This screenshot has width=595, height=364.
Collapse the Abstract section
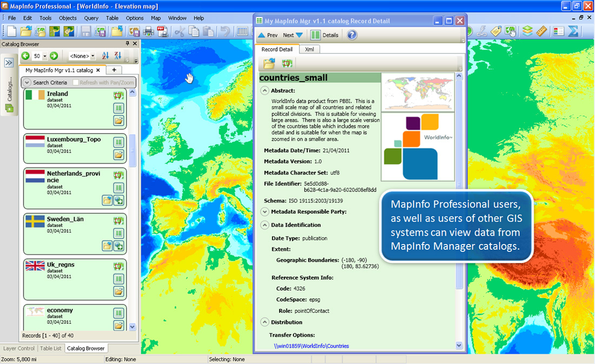265,90
